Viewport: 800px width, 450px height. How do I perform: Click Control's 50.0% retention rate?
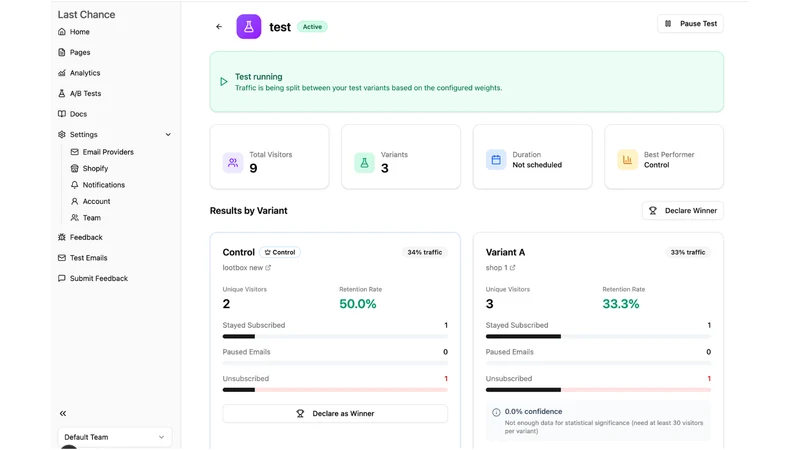click(358, 304)
